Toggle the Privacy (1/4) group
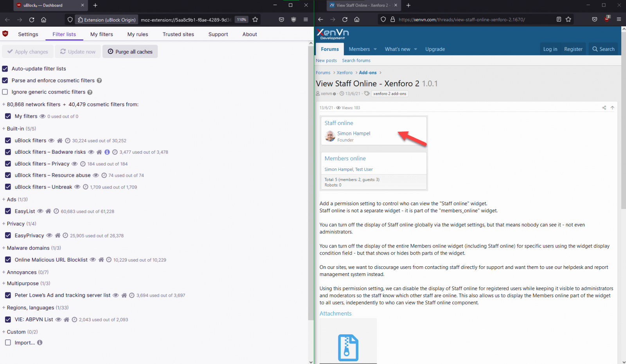This screenshot has height=364, width=626. pyautogui.click(x=19, y=224)
